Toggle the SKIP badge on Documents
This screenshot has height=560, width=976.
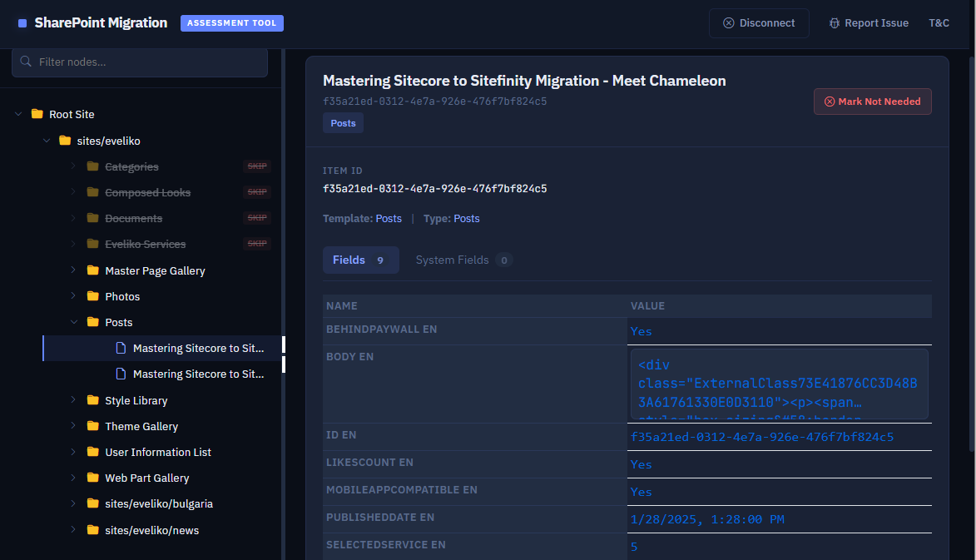click(257, 219)
